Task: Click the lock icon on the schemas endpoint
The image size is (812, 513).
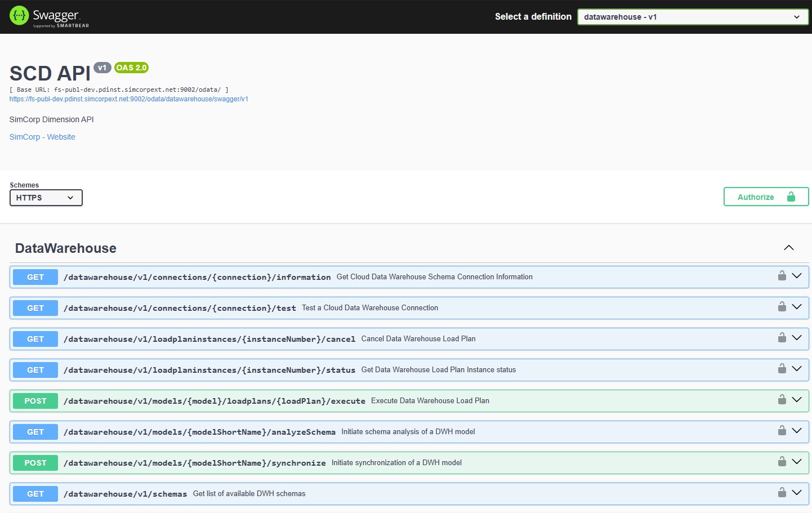Action: coord(782,493)
